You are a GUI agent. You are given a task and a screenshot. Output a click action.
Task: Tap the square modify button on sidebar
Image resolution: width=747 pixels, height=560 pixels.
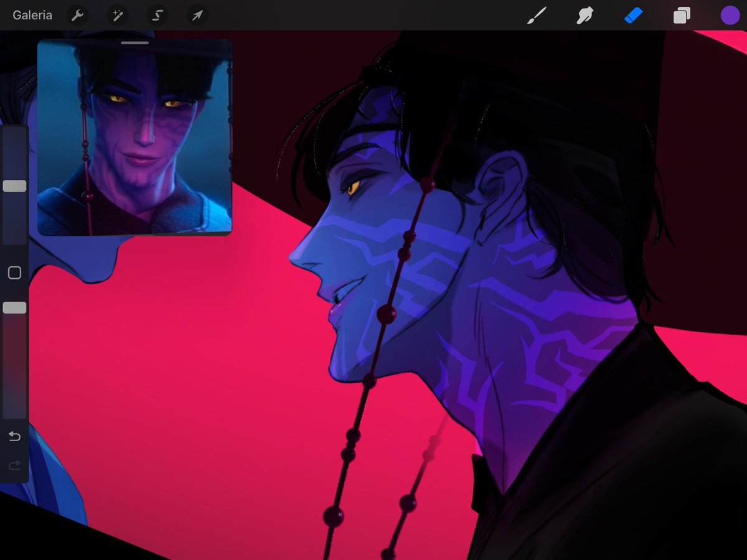14,273
